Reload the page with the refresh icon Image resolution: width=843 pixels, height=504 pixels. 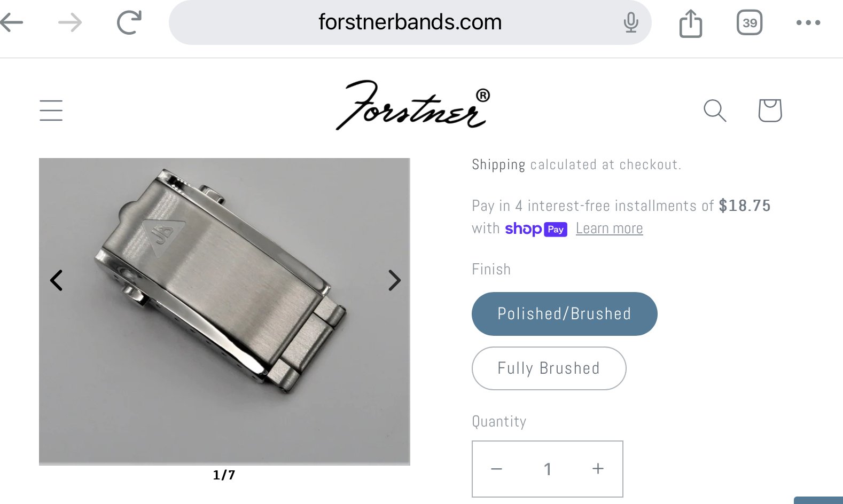tap(129, 22)
